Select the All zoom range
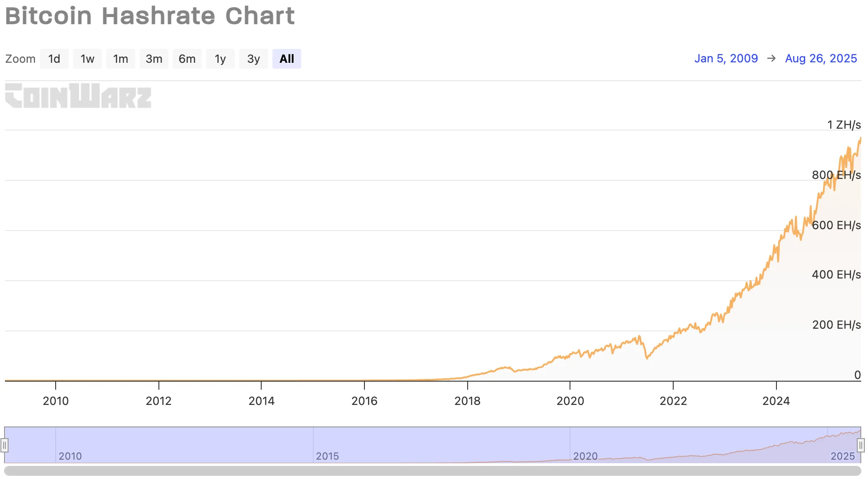This screenshot has height=487, width=868. click(287, 59)
